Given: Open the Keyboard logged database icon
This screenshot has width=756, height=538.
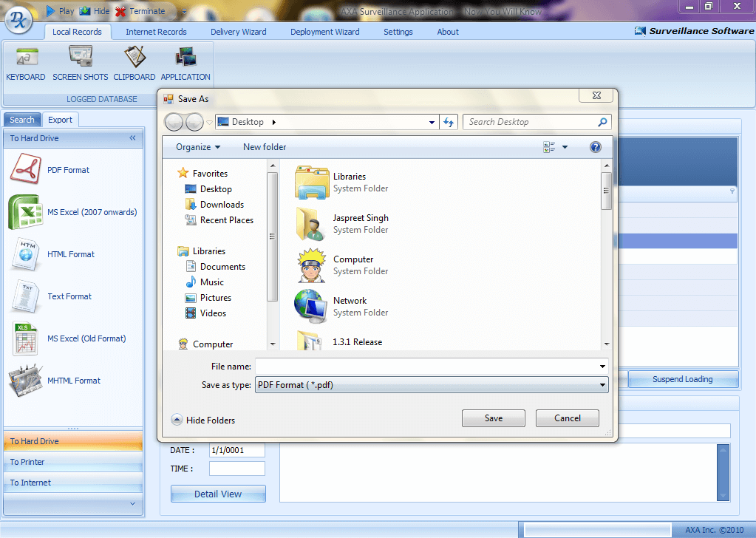Looking at the screenshot, I should point(26,58).
